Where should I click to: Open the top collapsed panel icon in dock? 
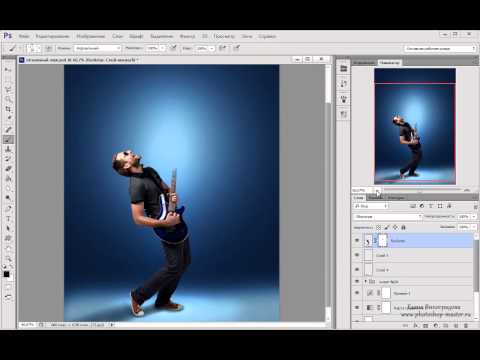point(343,69)
